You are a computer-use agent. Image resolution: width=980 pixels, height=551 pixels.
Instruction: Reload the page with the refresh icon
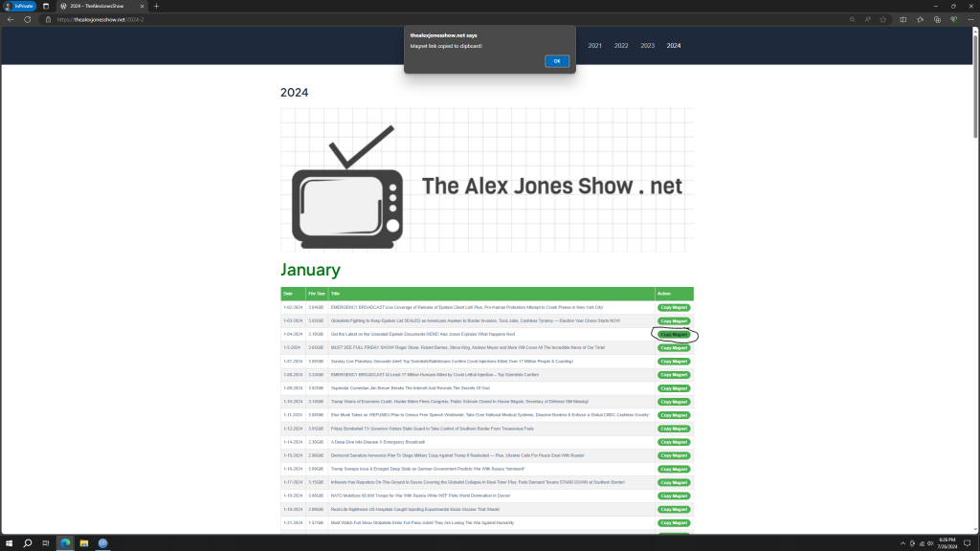[x=27, y=19]
